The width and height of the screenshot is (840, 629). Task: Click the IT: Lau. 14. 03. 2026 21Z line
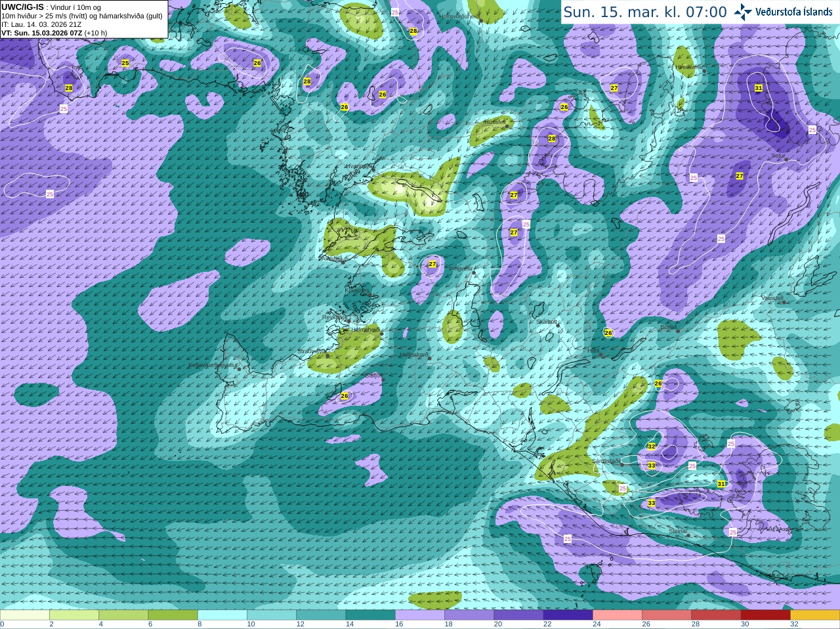42,24
